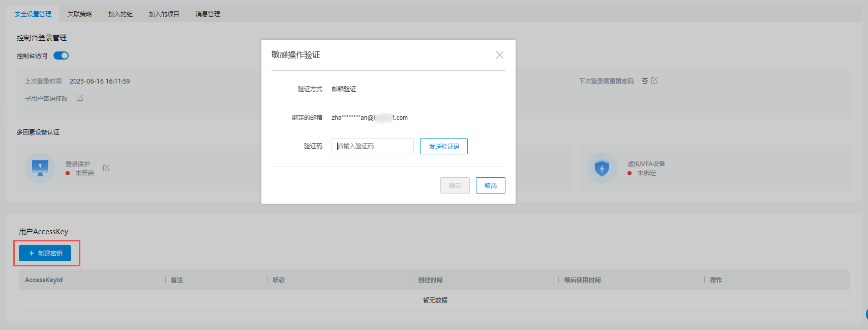The width and height of the screenshot is (868, 330).
Task: Open the 消息管理 tab
Action: 207,14
